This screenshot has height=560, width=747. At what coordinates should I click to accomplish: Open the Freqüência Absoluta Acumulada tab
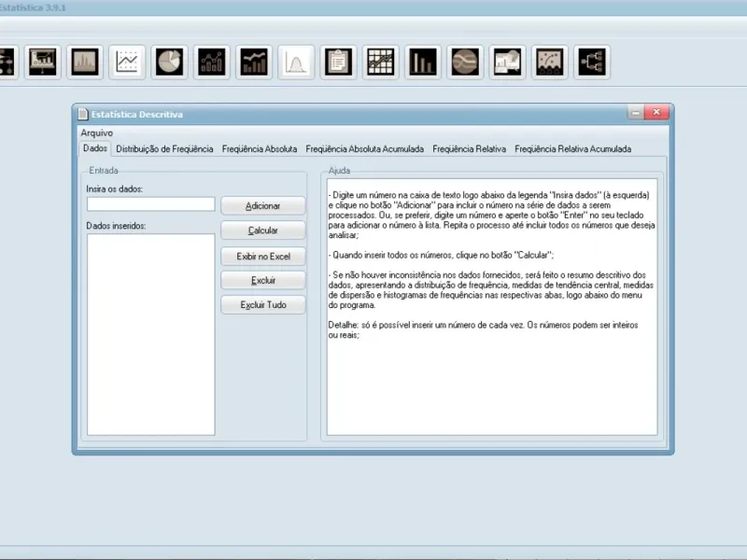pos(364,149)
